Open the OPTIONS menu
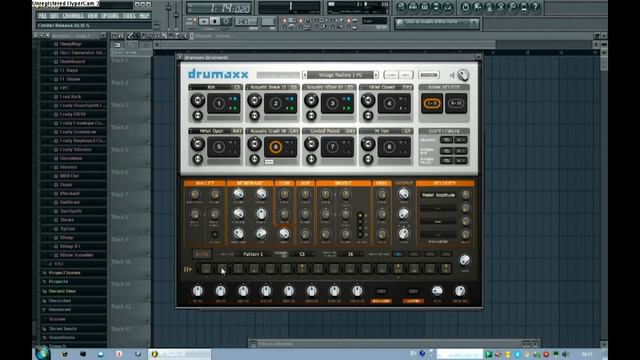640x360 pixels. 110,16
